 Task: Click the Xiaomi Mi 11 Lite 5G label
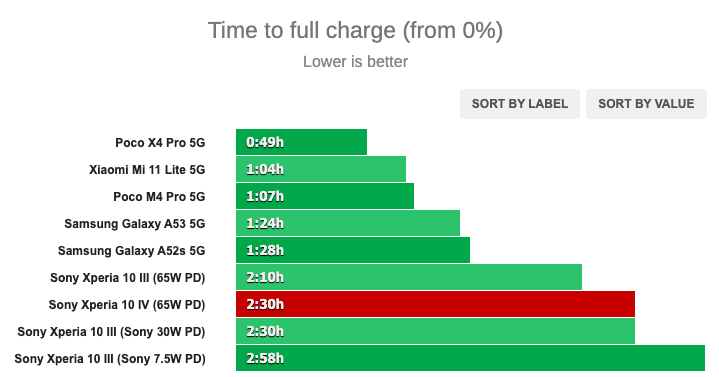[147, 170]
